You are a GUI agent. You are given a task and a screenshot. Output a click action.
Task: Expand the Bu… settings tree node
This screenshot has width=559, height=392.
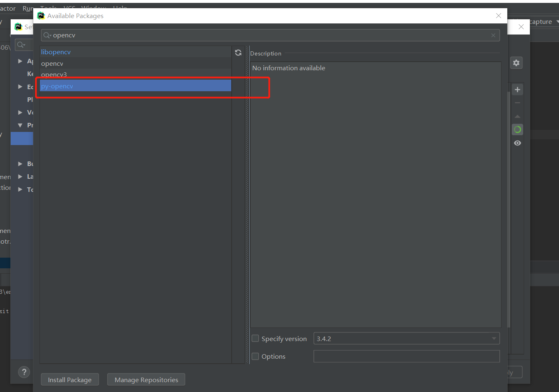pos(20,164)
